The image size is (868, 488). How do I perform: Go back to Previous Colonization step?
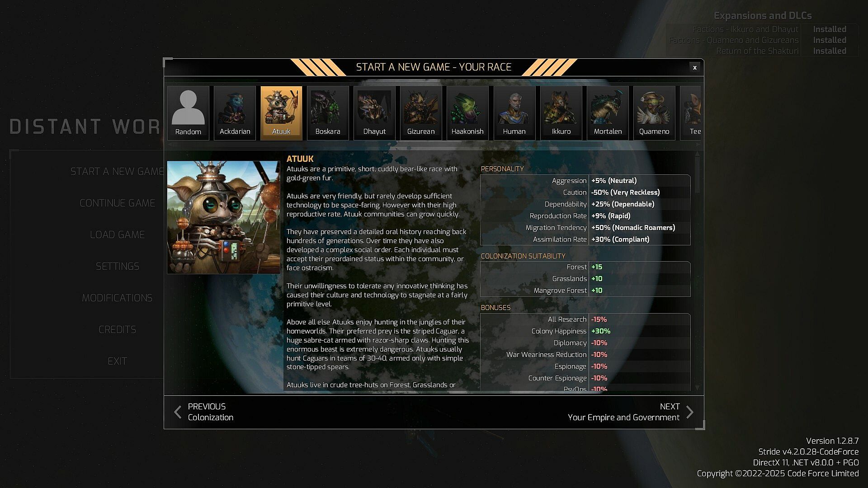[204, 412]
